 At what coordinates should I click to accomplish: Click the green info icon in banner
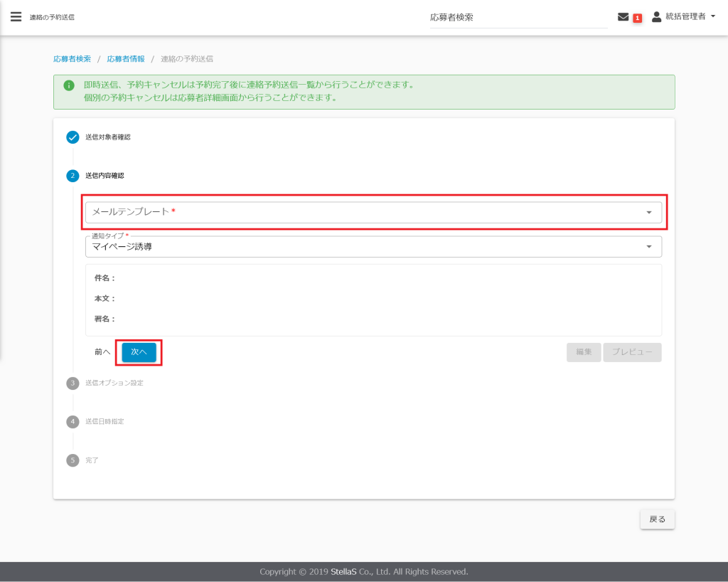coord(69,85)
